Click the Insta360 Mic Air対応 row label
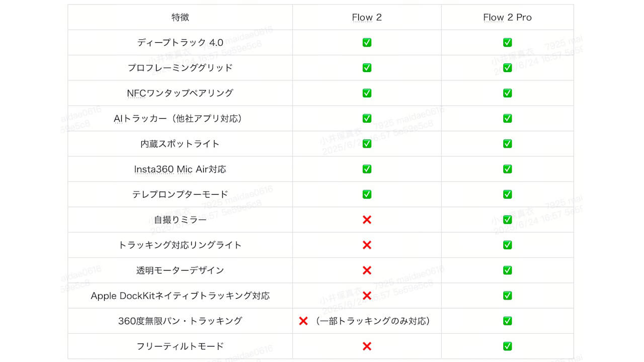The height and width of the screenshot is (362, 644). pos(180,169)
